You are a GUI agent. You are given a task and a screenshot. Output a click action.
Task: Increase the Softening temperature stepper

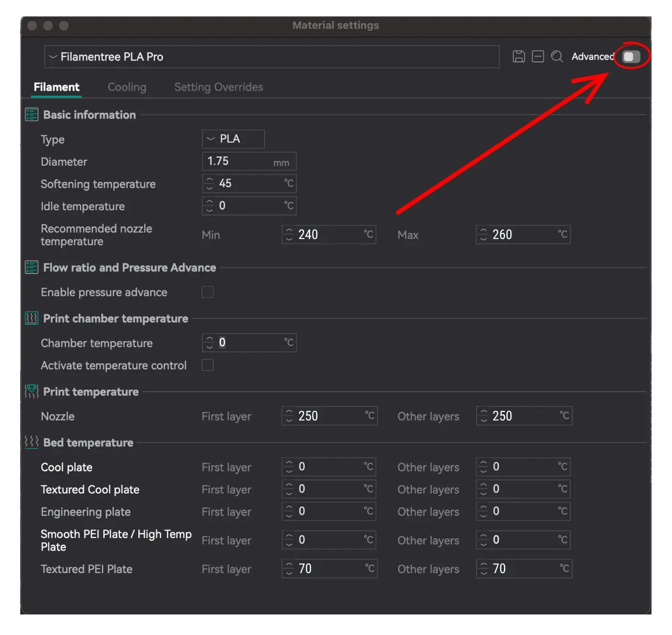[209, 180]
